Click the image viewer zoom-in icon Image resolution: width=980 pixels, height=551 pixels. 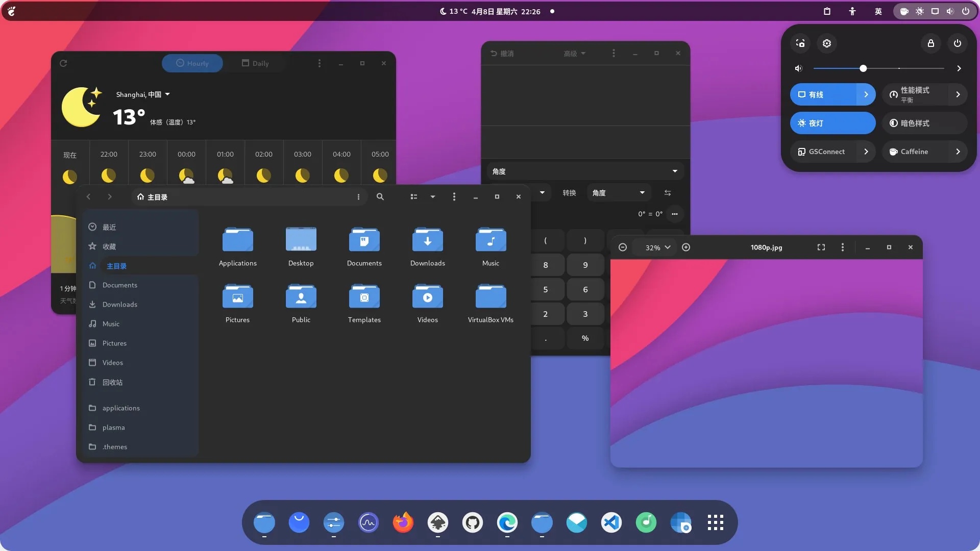click(x=686, y=247)
